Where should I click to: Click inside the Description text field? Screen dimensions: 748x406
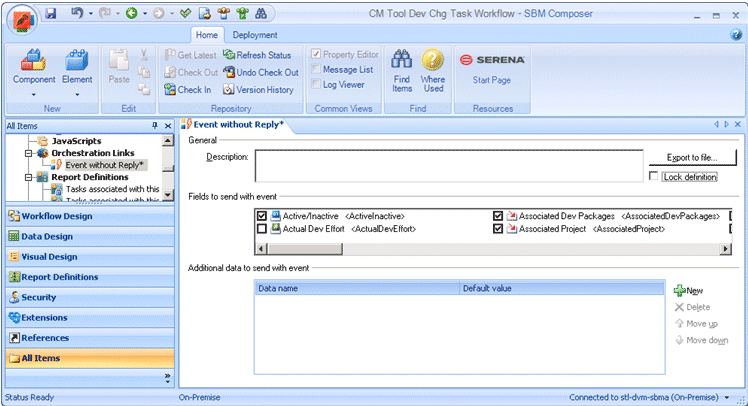(447, 165)
